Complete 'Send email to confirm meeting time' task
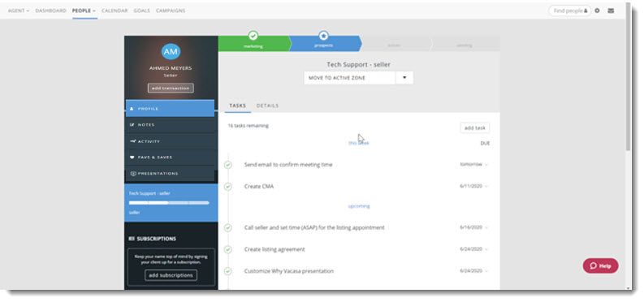The height and width of the screenshot is (302, 644). point(228,165)
